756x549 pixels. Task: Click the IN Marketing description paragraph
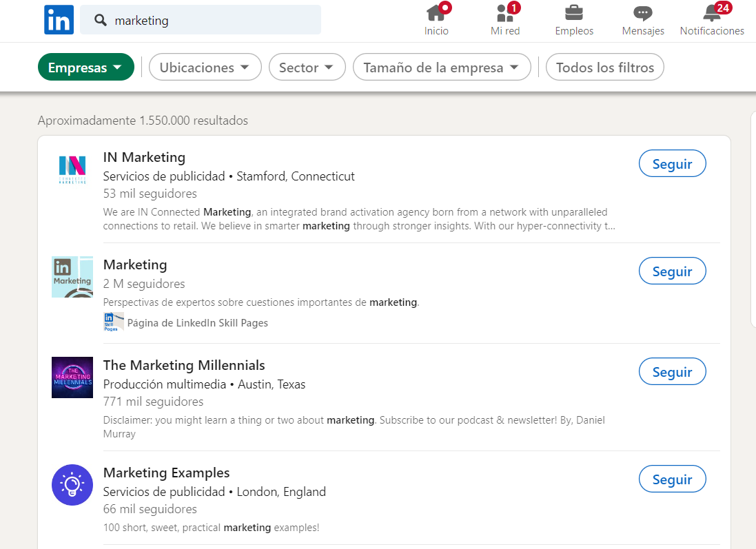[359, 219]
